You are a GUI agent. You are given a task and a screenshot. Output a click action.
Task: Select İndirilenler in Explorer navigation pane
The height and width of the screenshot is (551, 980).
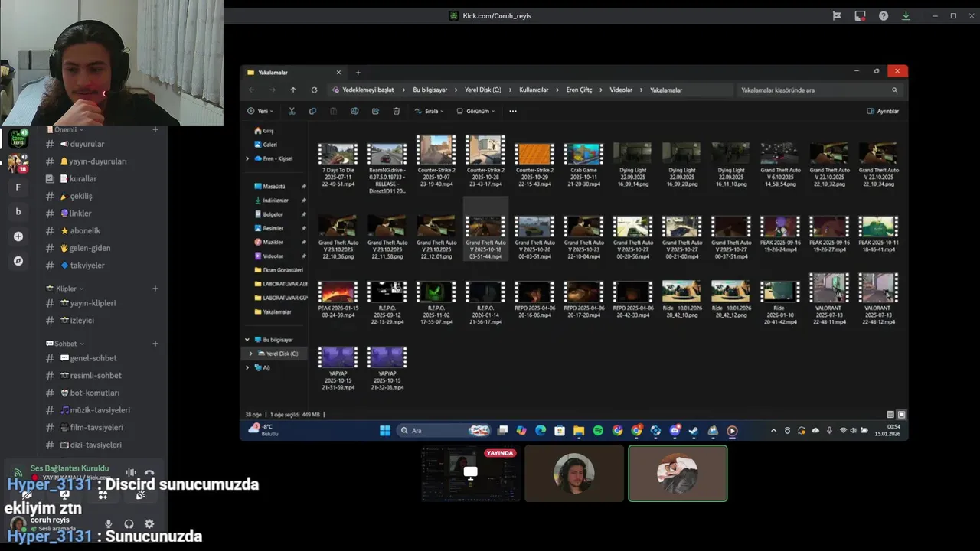coord(276,201)
